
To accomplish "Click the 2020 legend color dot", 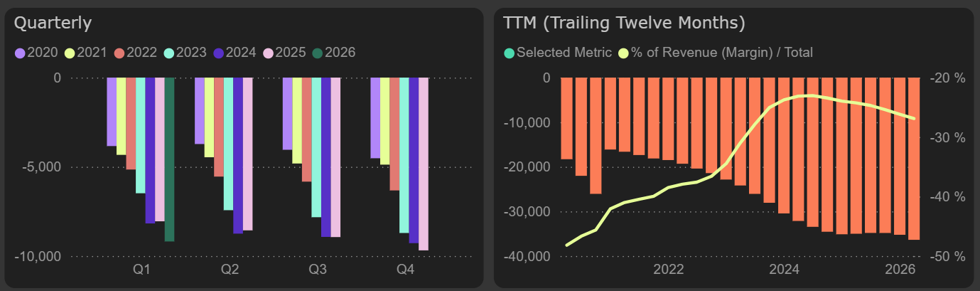I will [x=20, y=53].
